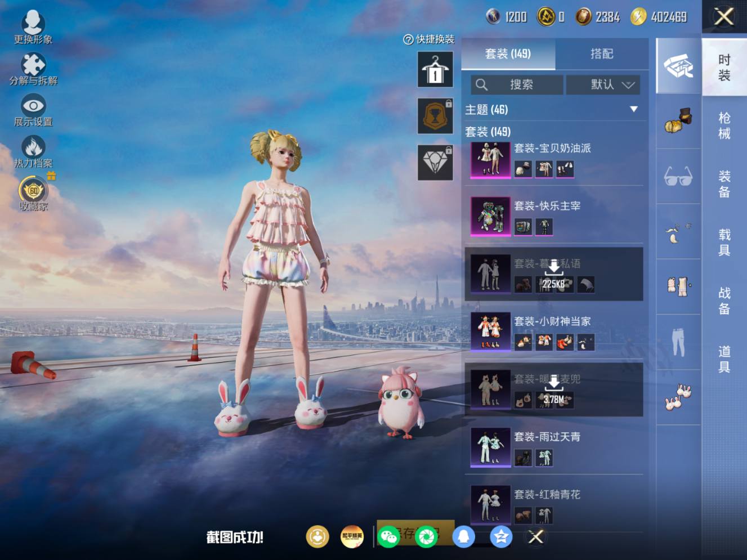Click the 快捷换装 help question mark
This screenshot has height=560, width=747.
coord(408,39)
